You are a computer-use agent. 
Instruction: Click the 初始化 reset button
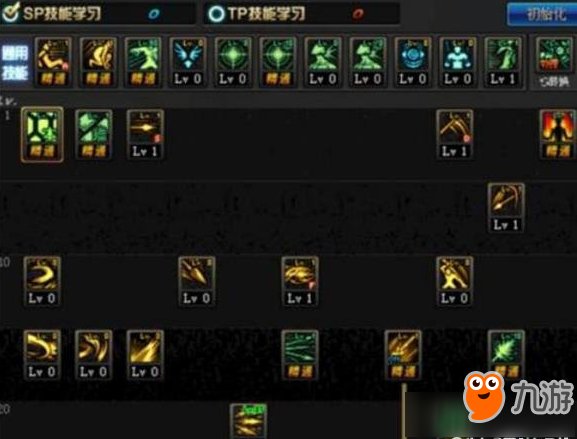542,14
